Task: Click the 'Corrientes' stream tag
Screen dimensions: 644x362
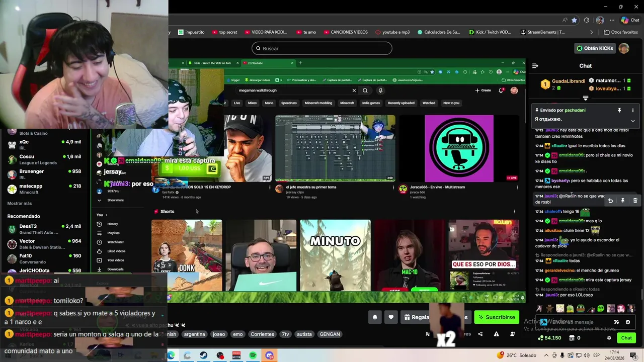Action: point(262,334)
